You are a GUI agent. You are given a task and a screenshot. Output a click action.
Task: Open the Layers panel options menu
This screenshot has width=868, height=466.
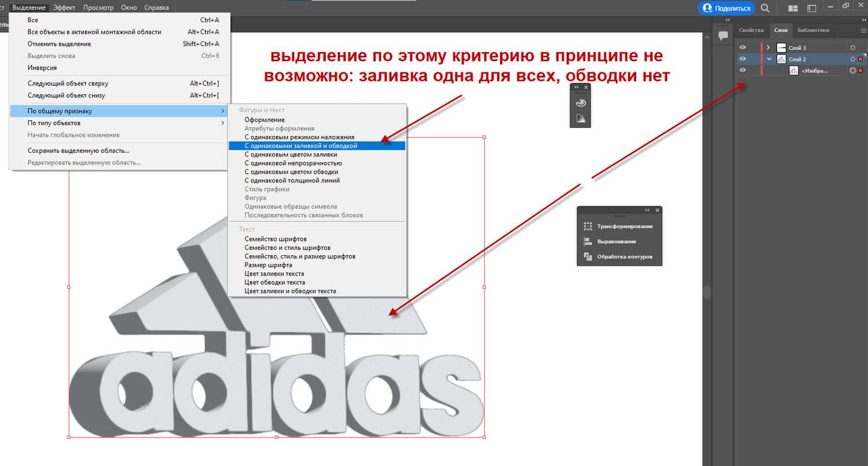pos(863,30)
